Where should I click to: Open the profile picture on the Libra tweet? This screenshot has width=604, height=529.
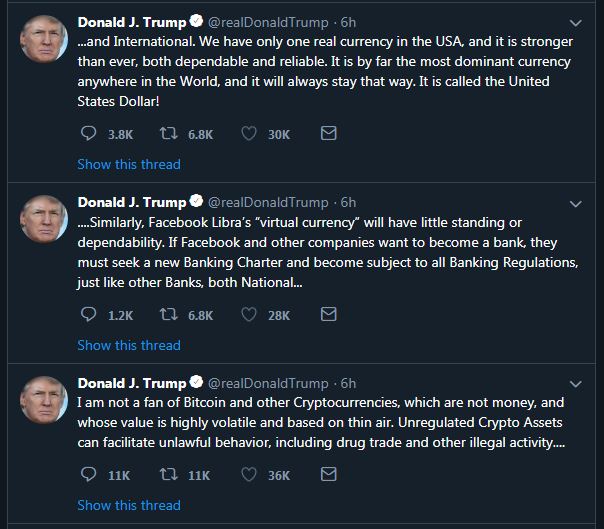click(44, 222)
